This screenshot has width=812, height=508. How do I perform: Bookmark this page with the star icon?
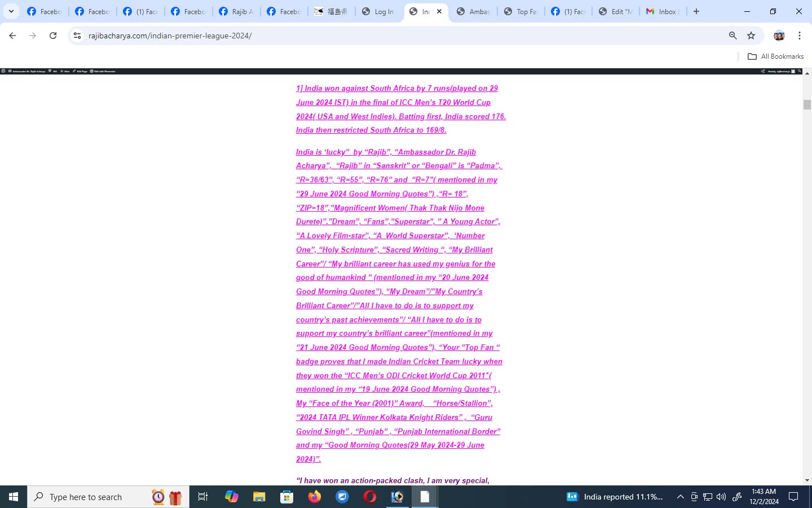[x=751, y=36]
